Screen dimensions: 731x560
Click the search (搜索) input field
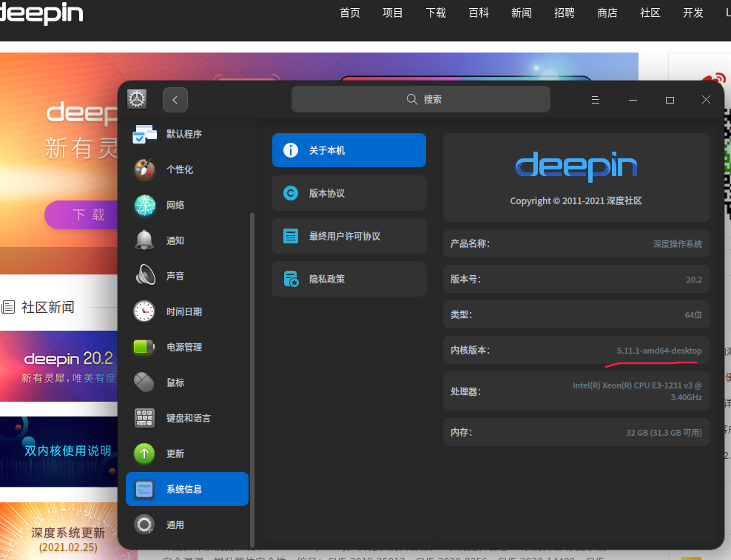pos(420,99)
